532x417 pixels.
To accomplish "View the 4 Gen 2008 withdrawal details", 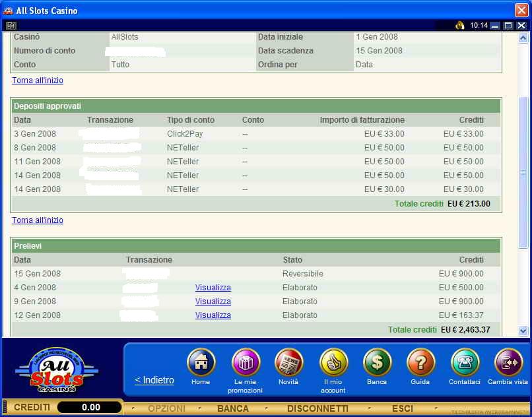I will [x=213, y=288].
